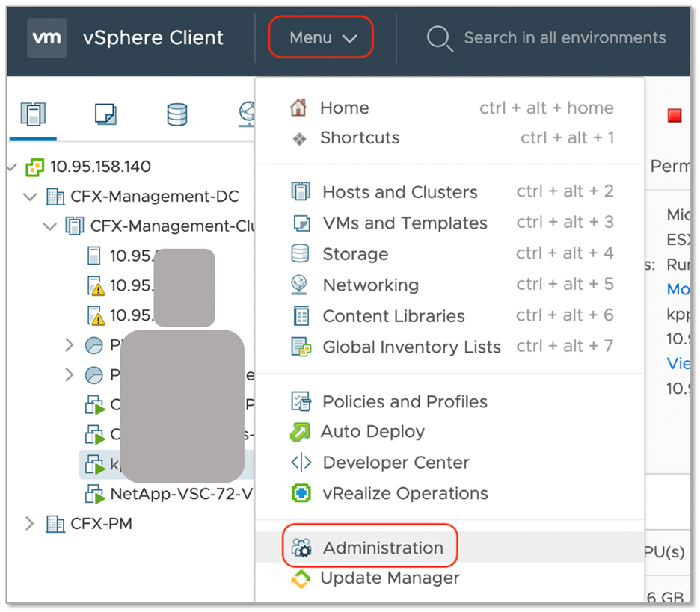Click the Auto Deploy arrow icon
The width and height of the screenshot is (700, 612).
299,432
